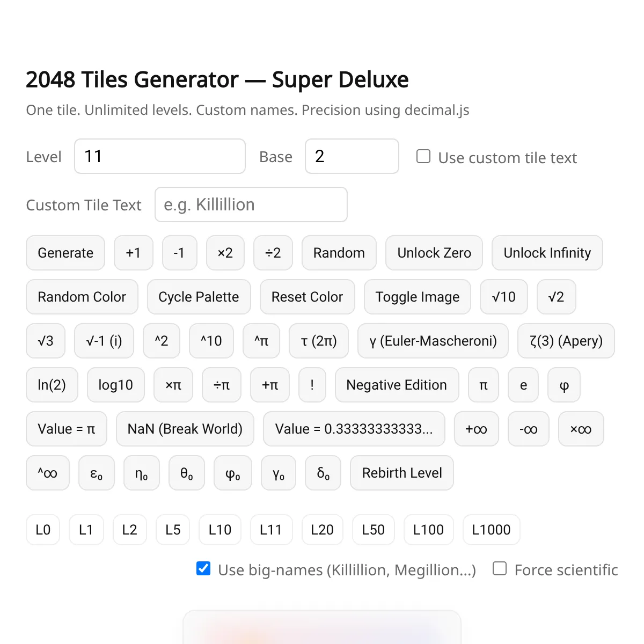
Task: Select the imaginary unit √-1 (i) button
Action: (104, 341)
